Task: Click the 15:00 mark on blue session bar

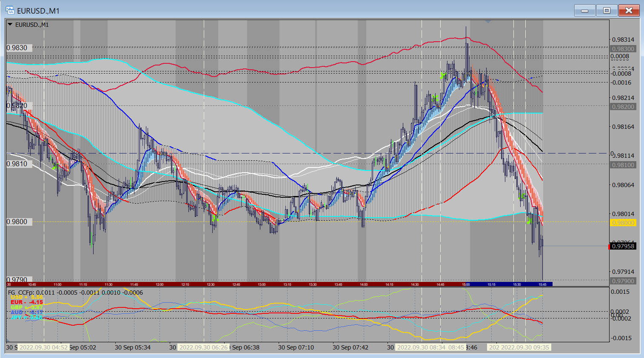Action: click(466, 284)
